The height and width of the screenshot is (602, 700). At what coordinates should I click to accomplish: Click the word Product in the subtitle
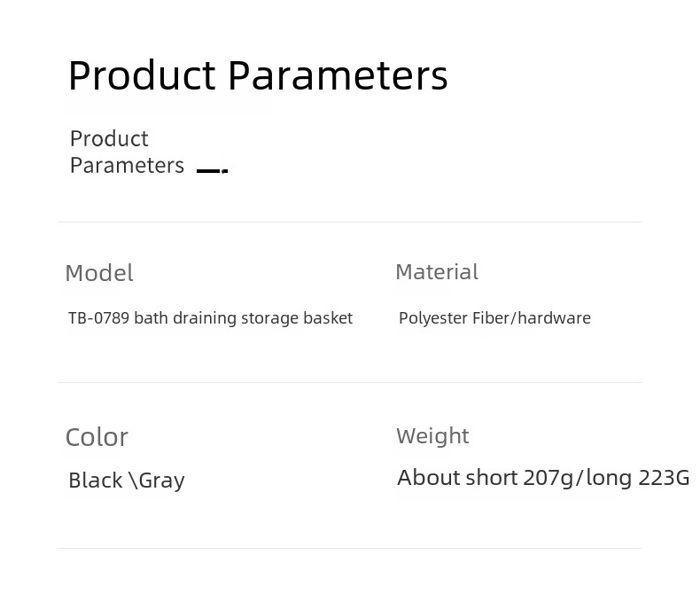pos(109,138)
